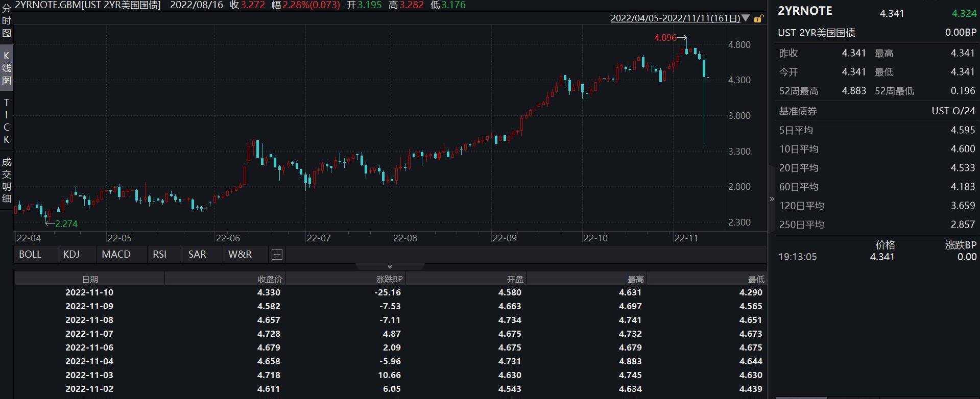The width and height of the screenshot is (980, 399).
Task: Click the 涨跌BP column header
Action: [x=389, y=279]
